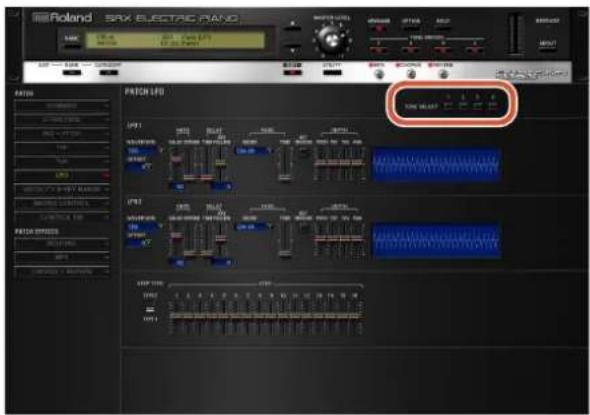Open the HELP button

point(442,28)
